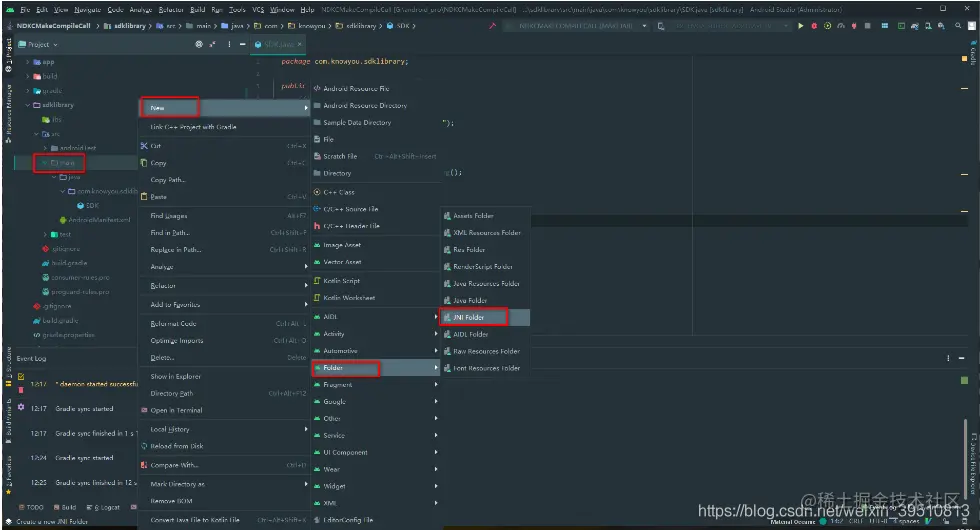Click the Event Log trash icon

pos(21,389)
